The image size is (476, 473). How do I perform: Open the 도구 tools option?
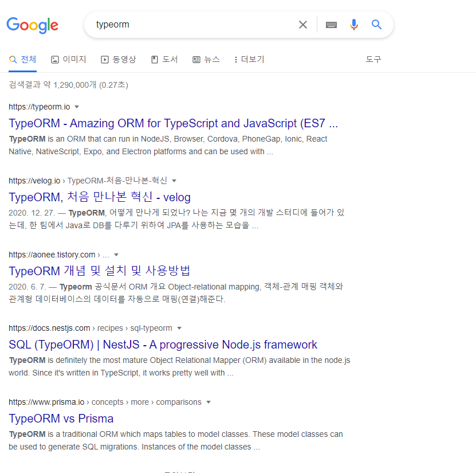(x=373, y=59)
